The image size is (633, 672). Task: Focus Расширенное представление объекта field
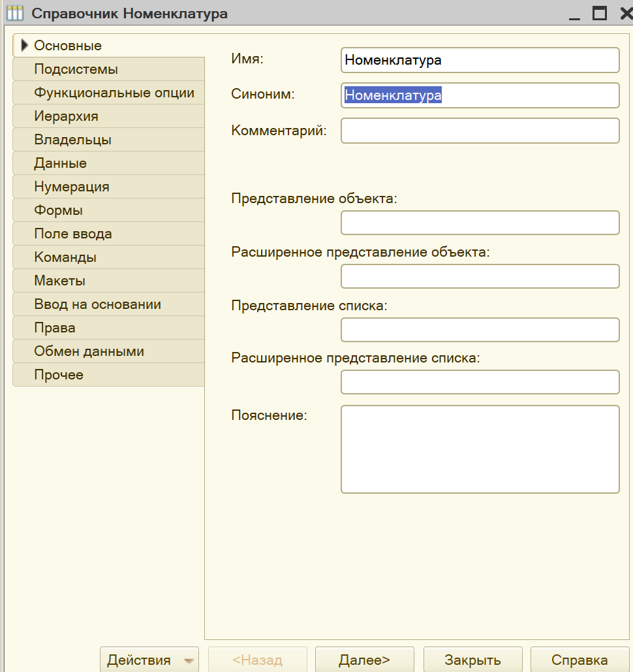480,276
